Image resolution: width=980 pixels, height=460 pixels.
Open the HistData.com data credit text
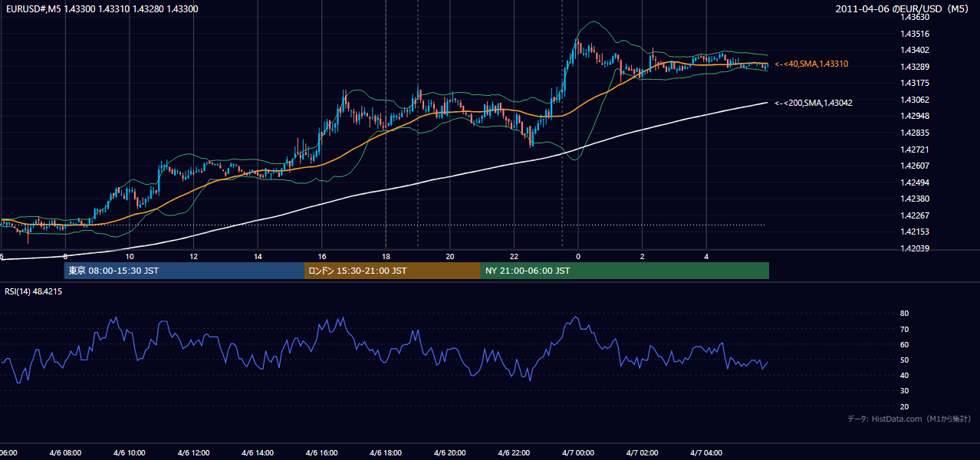point(909,419)
